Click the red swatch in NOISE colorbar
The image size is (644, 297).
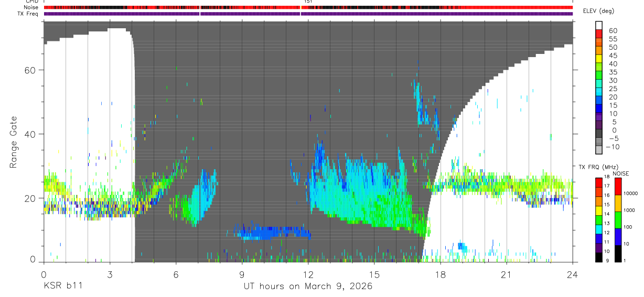pos(617,186)
